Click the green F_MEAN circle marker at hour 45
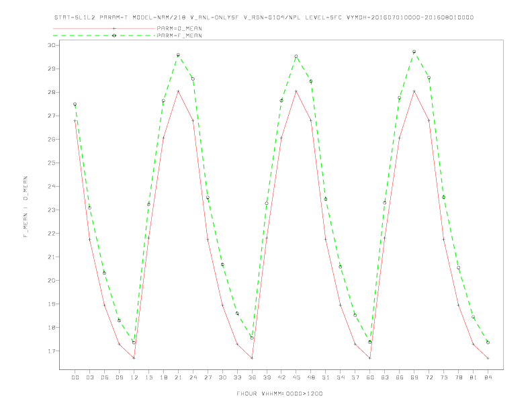 point(296,56)
